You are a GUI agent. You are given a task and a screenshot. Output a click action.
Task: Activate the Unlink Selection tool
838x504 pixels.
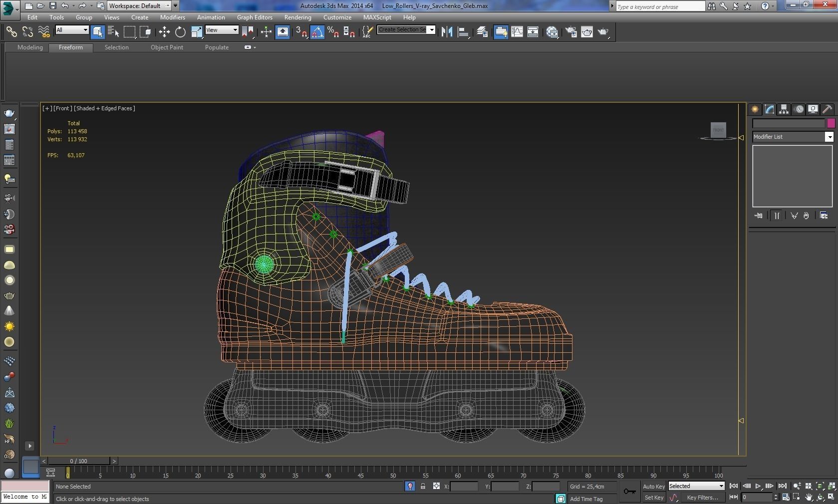click(27, 32)
